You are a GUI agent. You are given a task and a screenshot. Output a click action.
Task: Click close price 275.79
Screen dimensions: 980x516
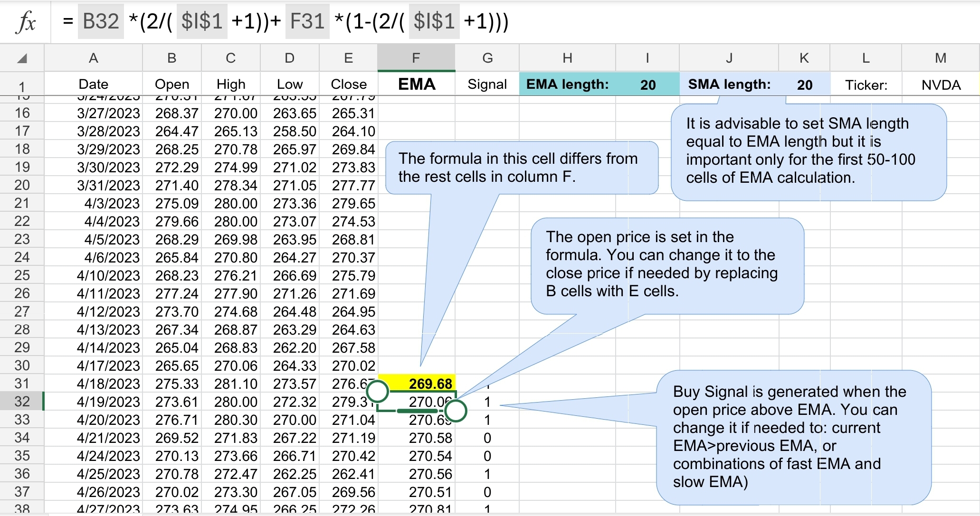349,275
